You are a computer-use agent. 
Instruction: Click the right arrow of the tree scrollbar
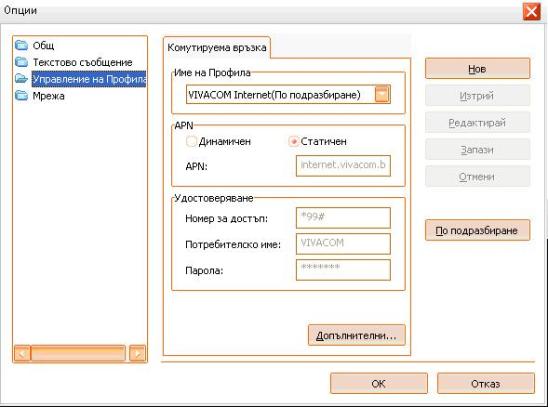[x=137, y=354]
